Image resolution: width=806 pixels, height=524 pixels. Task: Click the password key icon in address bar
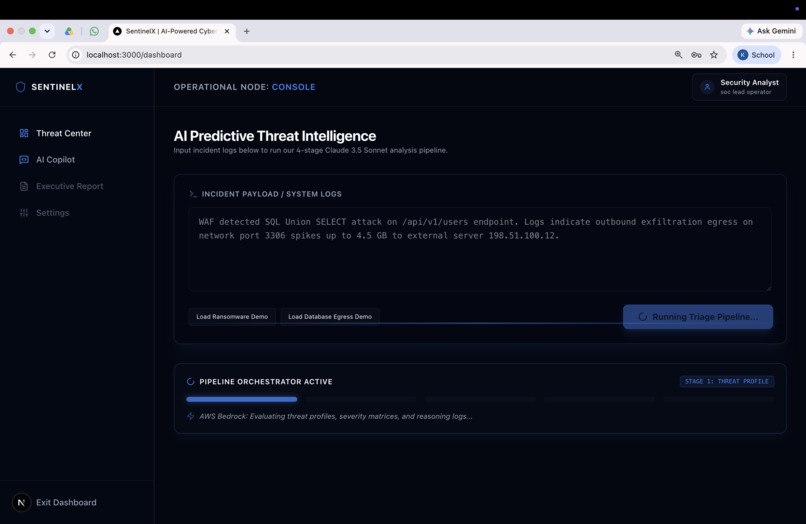tap(696, 55)
